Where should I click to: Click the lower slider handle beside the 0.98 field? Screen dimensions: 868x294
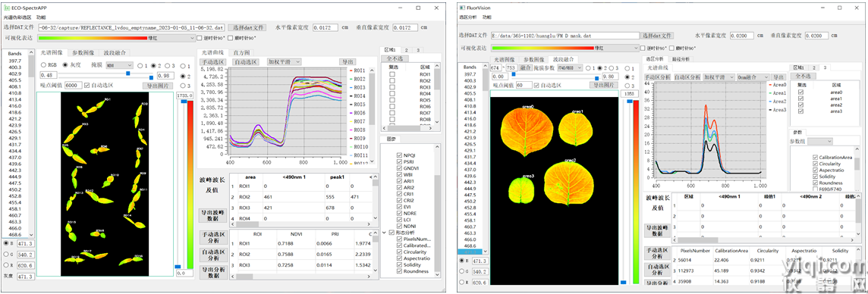point(151,78)
